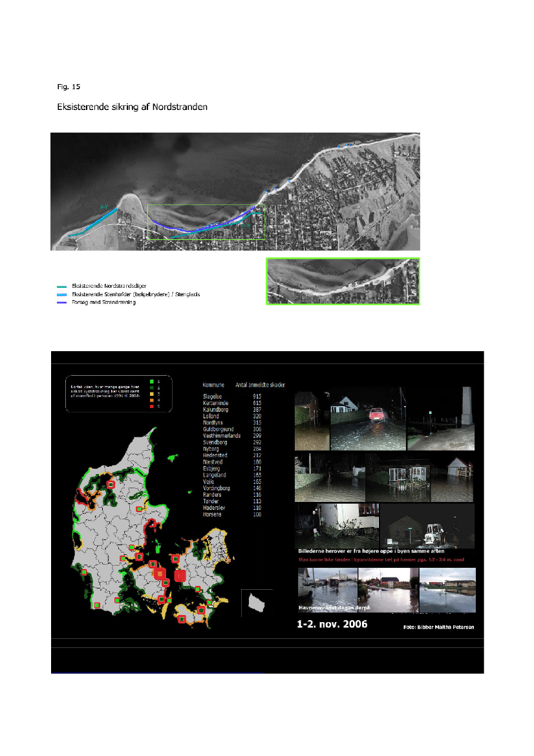Click the teal Nordstrandsdiger legend line

pos(61,286)
